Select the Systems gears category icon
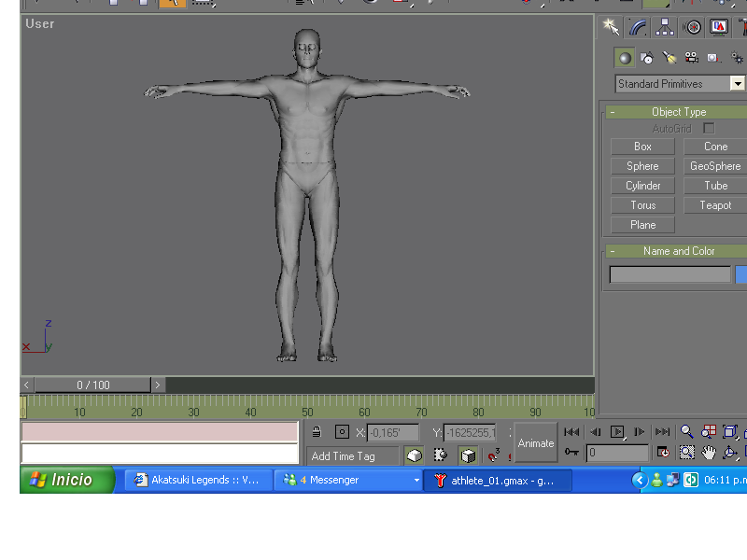The image size is (747, 560). coord(737,58)
